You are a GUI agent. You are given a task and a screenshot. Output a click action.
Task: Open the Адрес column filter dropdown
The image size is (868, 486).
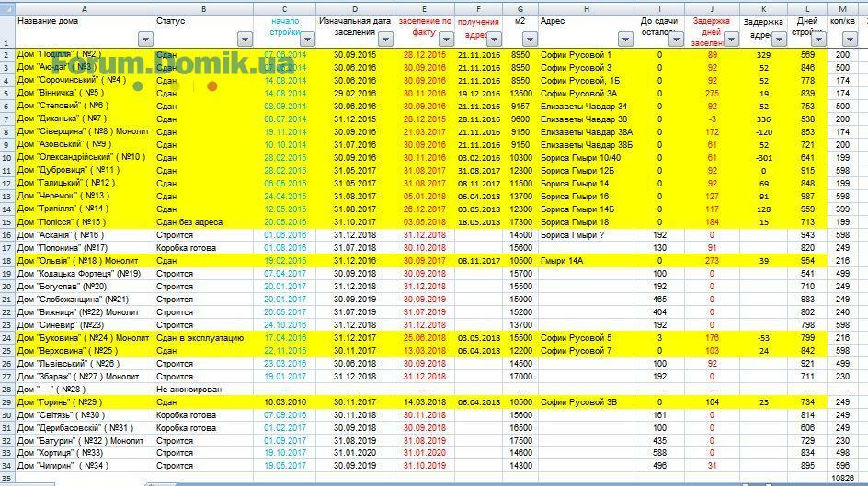pyautogui.click(x=625, y=40)
